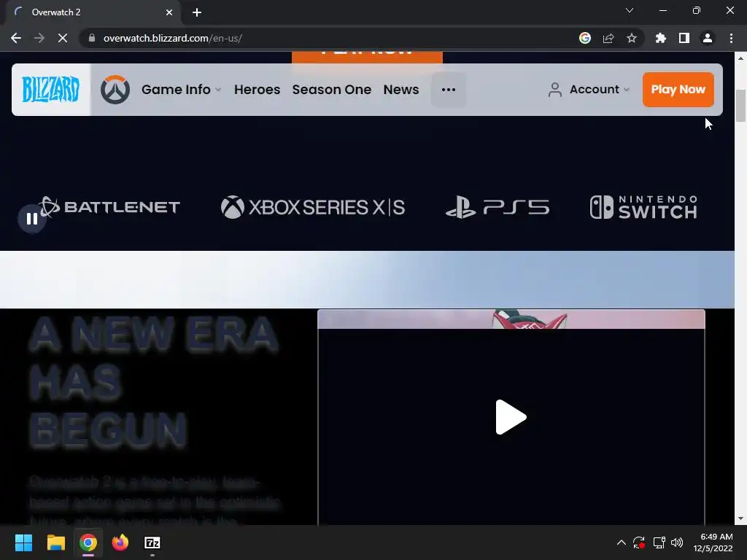
Task: Open the Heroes page
Action: click(257, 90)
